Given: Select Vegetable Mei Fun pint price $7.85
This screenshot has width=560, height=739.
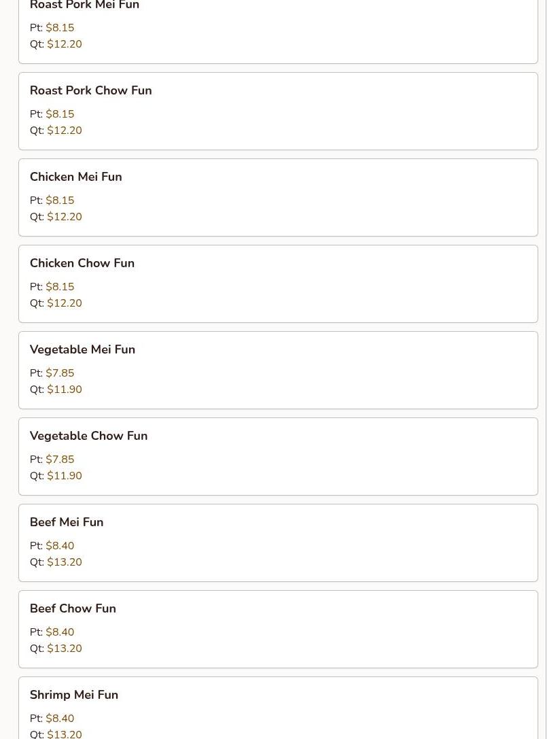Looking at the screenshot, I should click(60, 373).
